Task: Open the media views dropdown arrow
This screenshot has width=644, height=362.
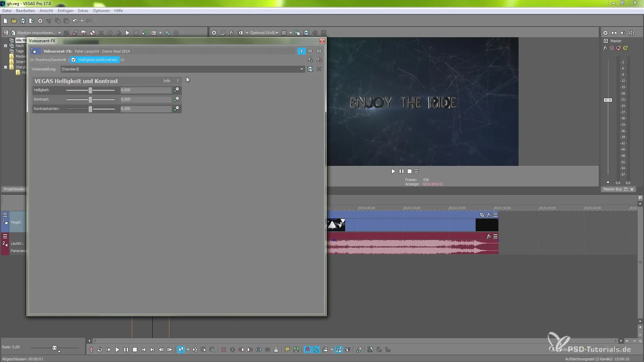Action: point(160,33)
